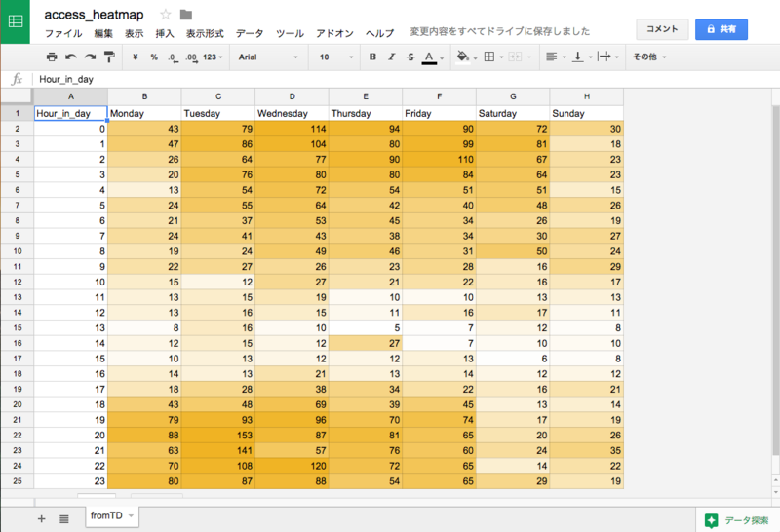Viewport: 780px width, 532px height.
Task: Select column H header
Action: 587,97
